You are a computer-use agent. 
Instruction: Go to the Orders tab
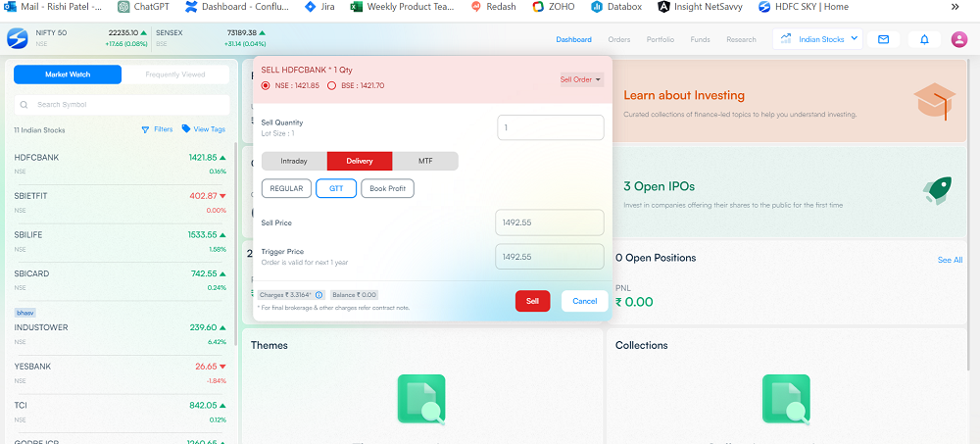click(x=618, y=39)
